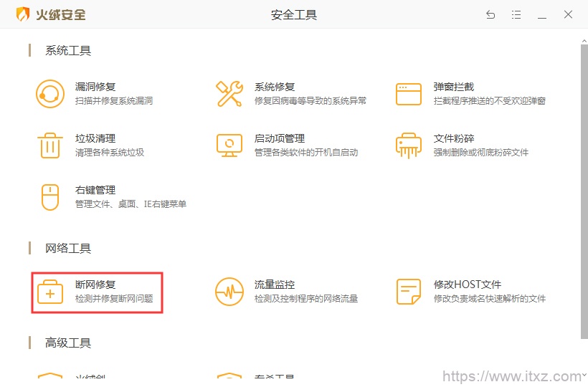Viewport: 588px width, 387px height.
Task: Click description 管理文件、桌面、IE右键菜单
Action: tap(131, 204)
